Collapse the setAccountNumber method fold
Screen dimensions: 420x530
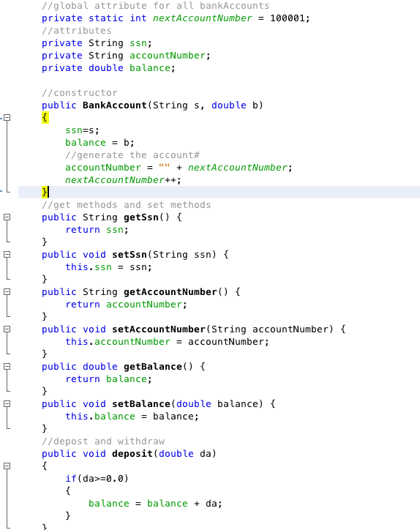7,329
